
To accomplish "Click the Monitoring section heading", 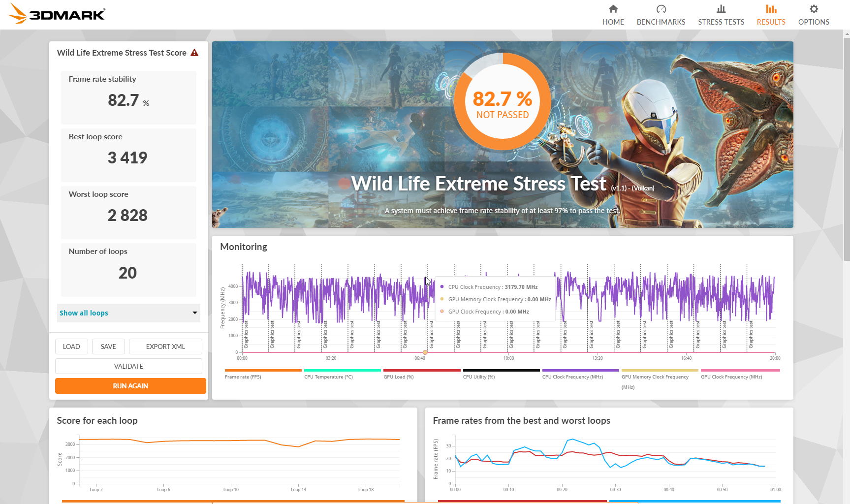I will (x=244, y=247).
